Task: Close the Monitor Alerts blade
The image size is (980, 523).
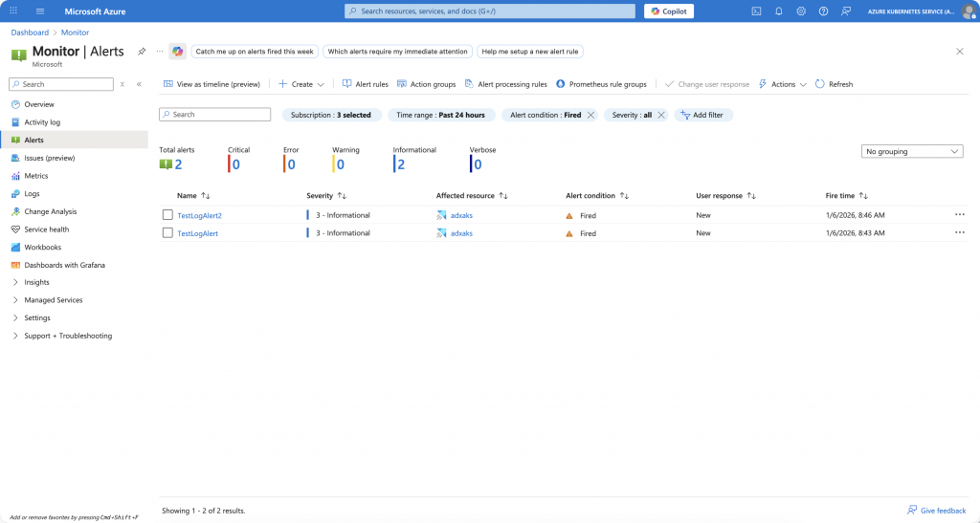Action: (960, 52)
